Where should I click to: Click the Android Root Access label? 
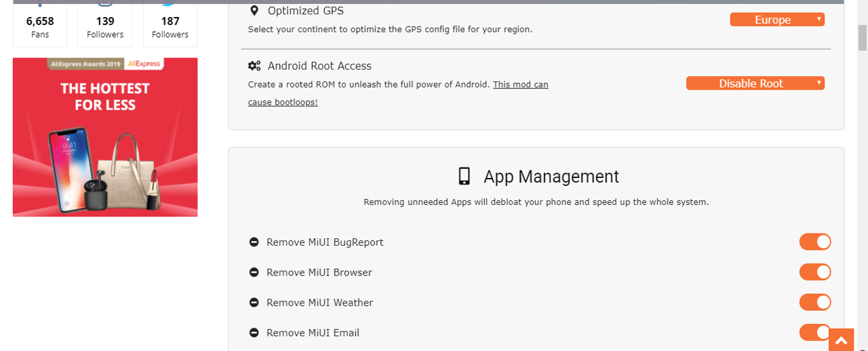pos(319,66)
